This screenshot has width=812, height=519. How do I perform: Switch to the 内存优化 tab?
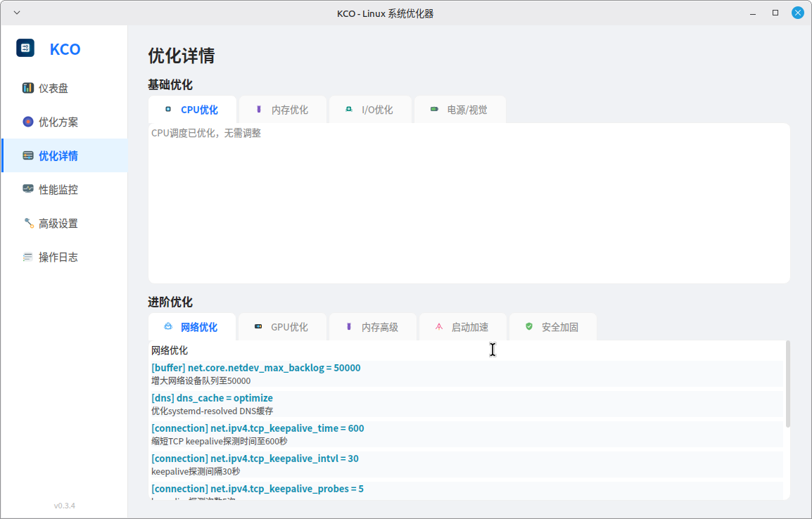(283, 110)
